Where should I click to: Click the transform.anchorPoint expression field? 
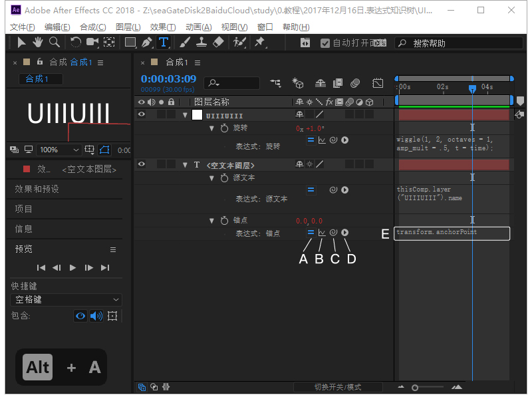pos(452,233)
